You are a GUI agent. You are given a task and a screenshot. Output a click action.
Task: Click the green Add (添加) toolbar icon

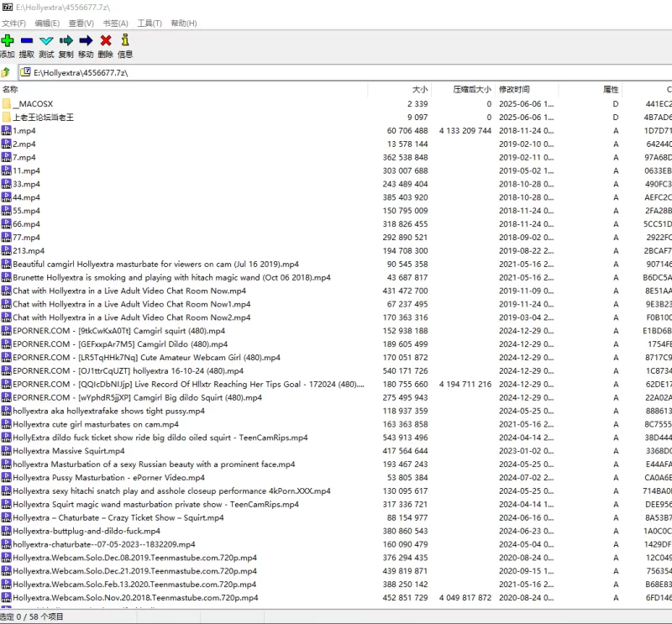[x=8, y=40]
